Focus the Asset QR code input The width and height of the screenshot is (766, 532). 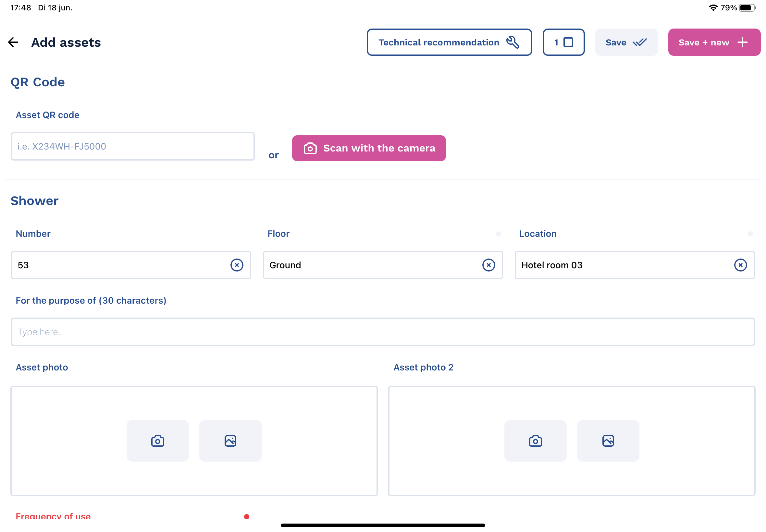tap(133, 147)
